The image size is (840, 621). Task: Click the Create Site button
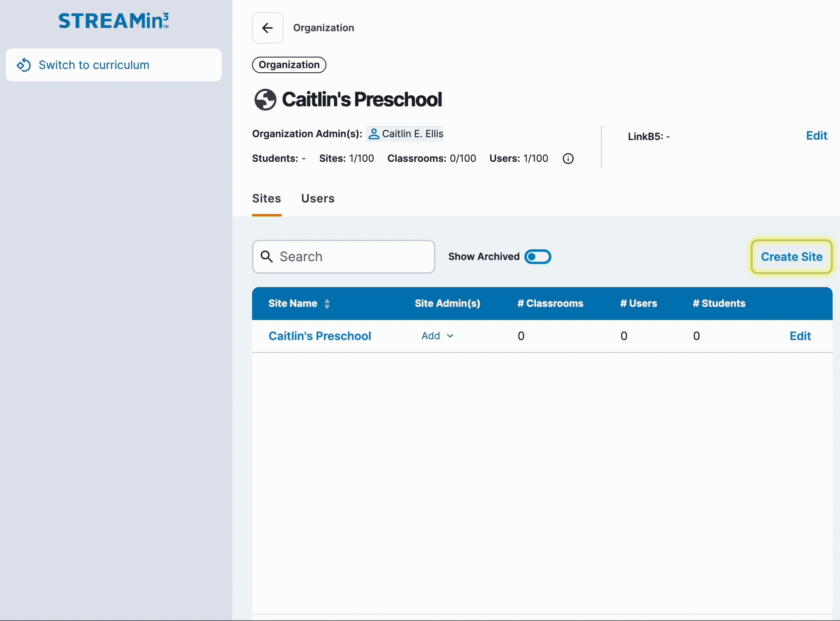[792, 257]
